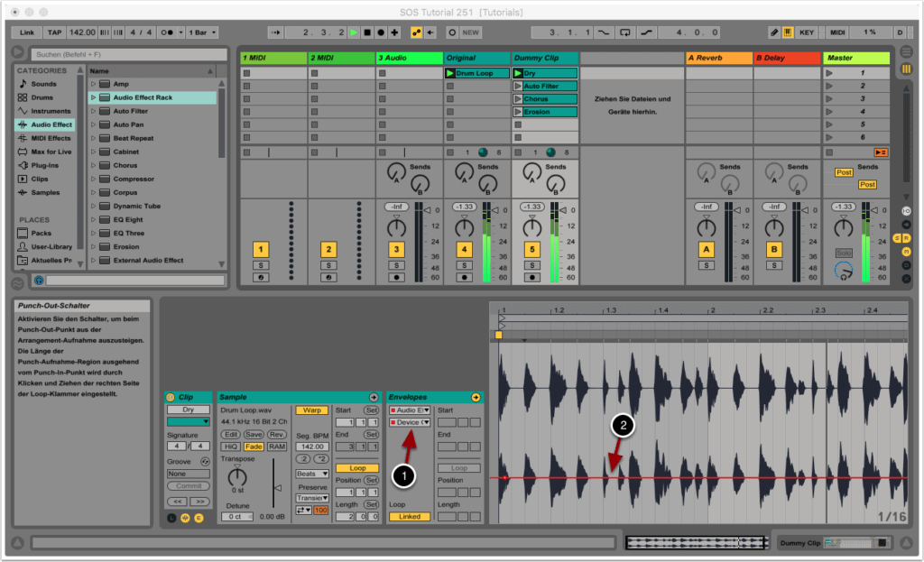This screenshot has width=924, height=562.
Task: Toggle the Warp switch in Sample box
Action: coord(312,410)
